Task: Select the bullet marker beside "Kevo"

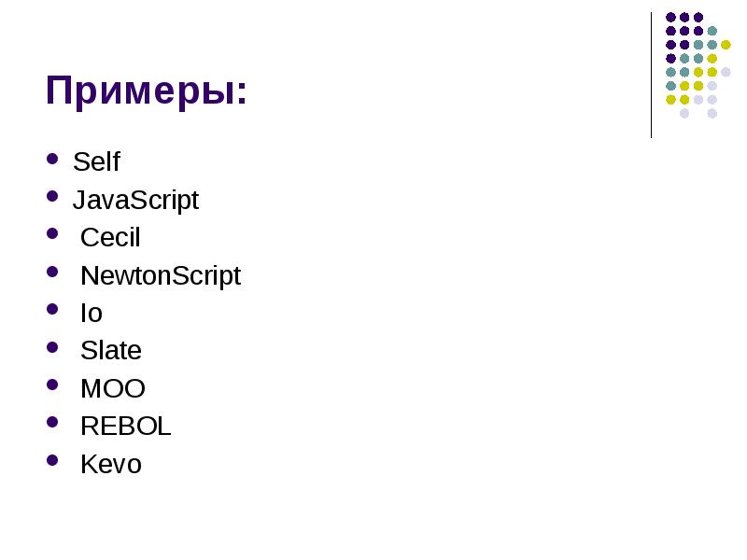Action: pos(52,461)
